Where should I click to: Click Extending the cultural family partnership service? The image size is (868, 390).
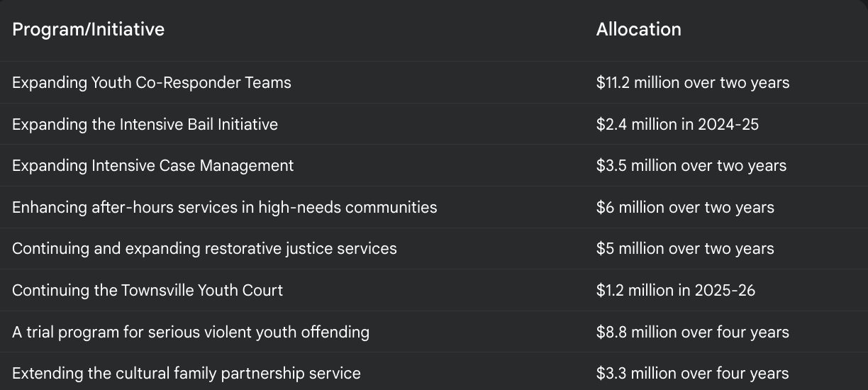(187, 374)
